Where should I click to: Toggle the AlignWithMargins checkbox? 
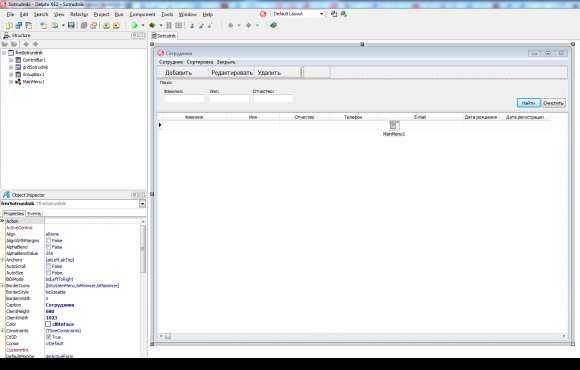coord(48,240)
